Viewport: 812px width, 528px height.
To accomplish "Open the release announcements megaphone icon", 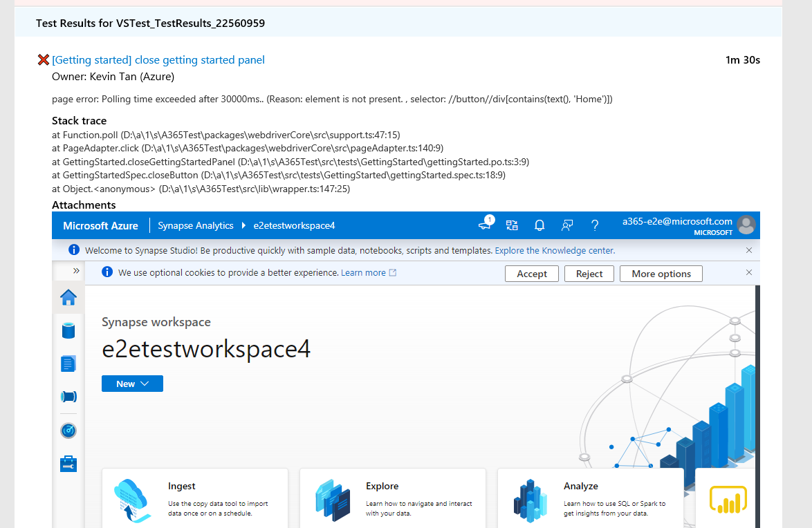I will coord(486,224).
